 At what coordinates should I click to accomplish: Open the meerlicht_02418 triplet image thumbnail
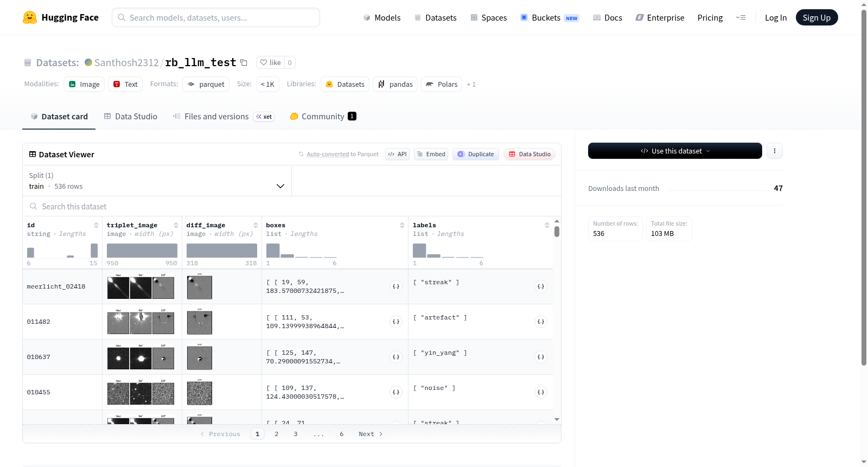[141, 286]
